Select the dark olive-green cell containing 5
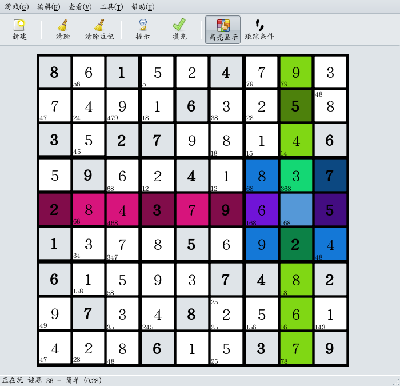400x386 pixels. [296, 106]
